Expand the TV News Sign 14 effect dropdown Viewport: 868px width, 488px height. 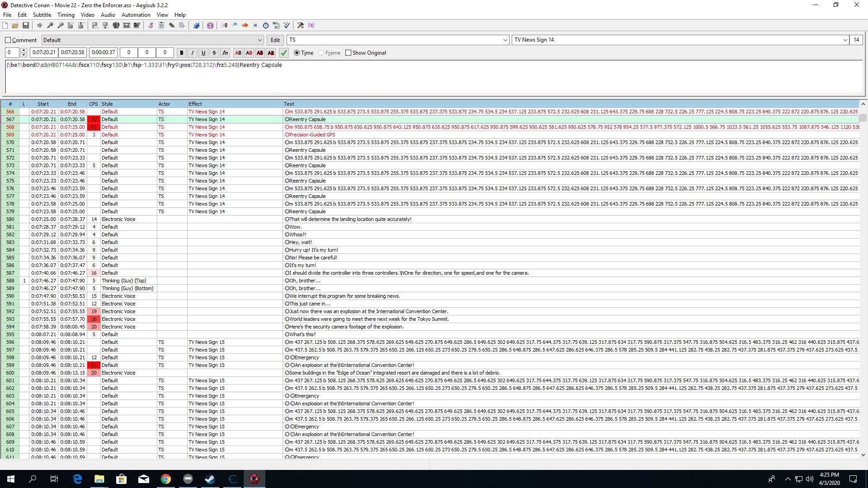(x=845, y=40)
